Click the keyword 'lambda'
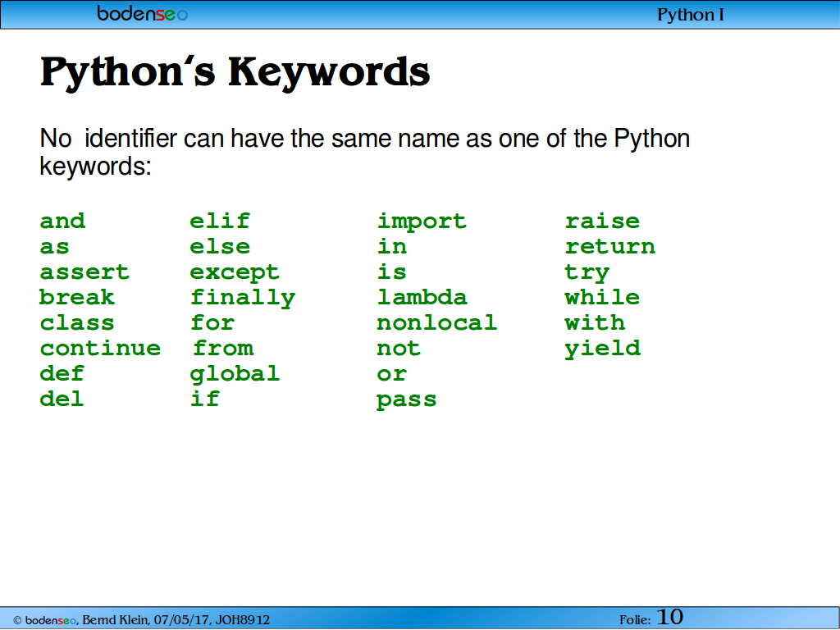The width and height of the screenshot is (840, 630). coord(422,297)
